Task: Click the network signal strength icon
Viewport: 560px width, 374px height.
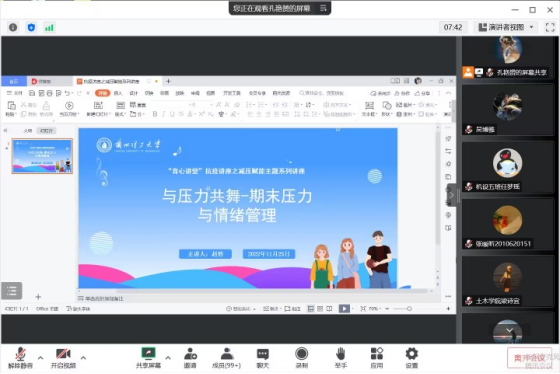Action: (49, 28)
